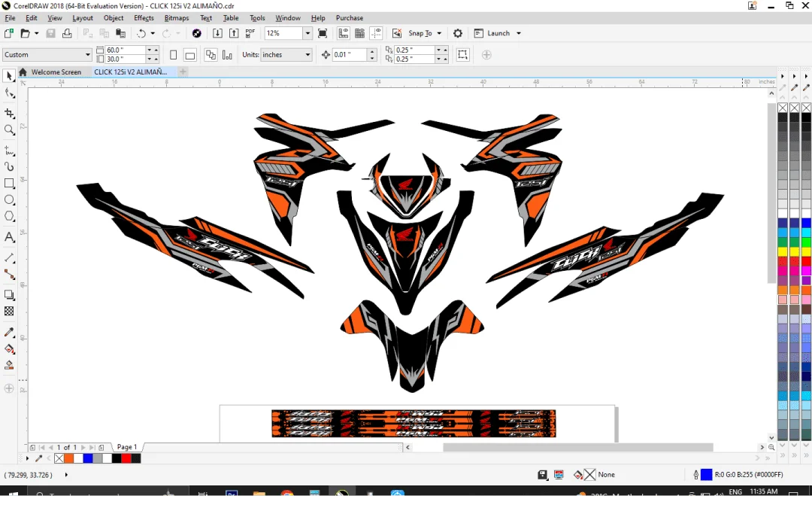Select the Freehand tool
This screenshot has width=812, height=508.
tap(9, 151)
